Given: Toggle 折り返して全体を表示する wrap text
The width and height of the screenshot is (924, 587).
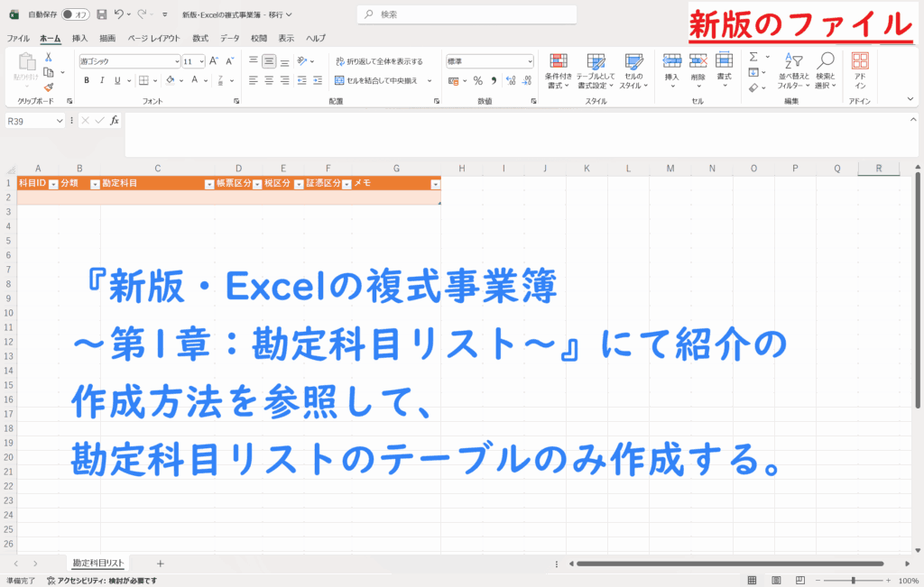Looking at the screenshot, I should pos(378,61).
